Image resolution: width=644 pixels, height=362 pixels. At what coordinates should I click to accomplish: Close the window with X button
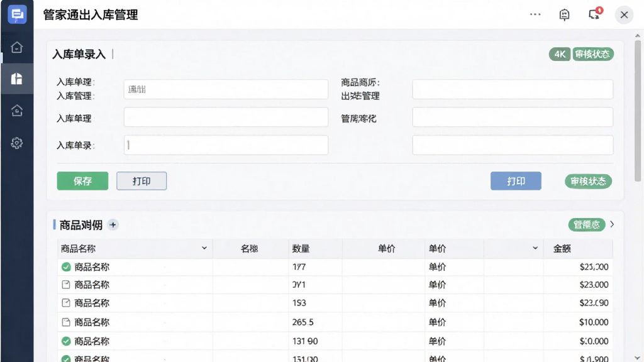coord(624,15)
